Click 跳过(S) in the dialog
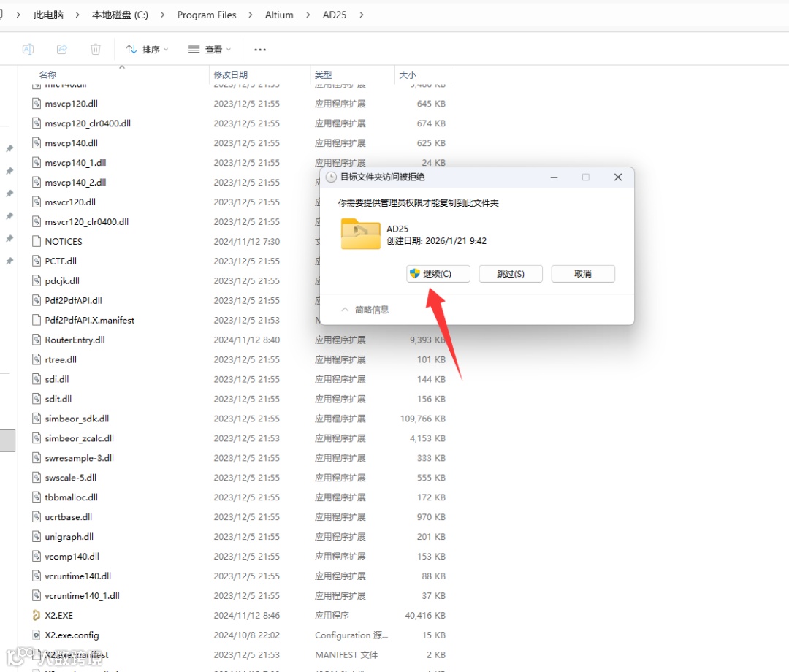Screen dimensions: 789x672 pyautogui.click(x=511, y=274)
